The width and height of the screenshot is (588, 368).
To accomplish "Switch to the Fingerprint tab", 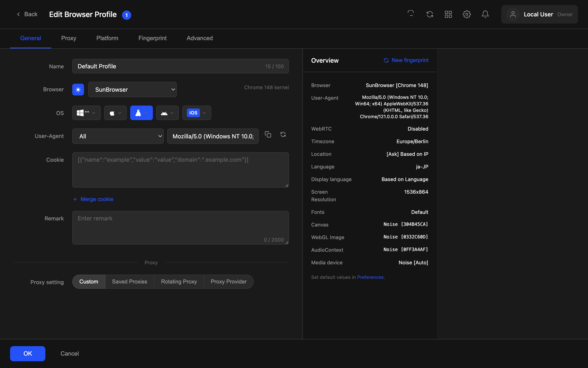I will point(152,38).
